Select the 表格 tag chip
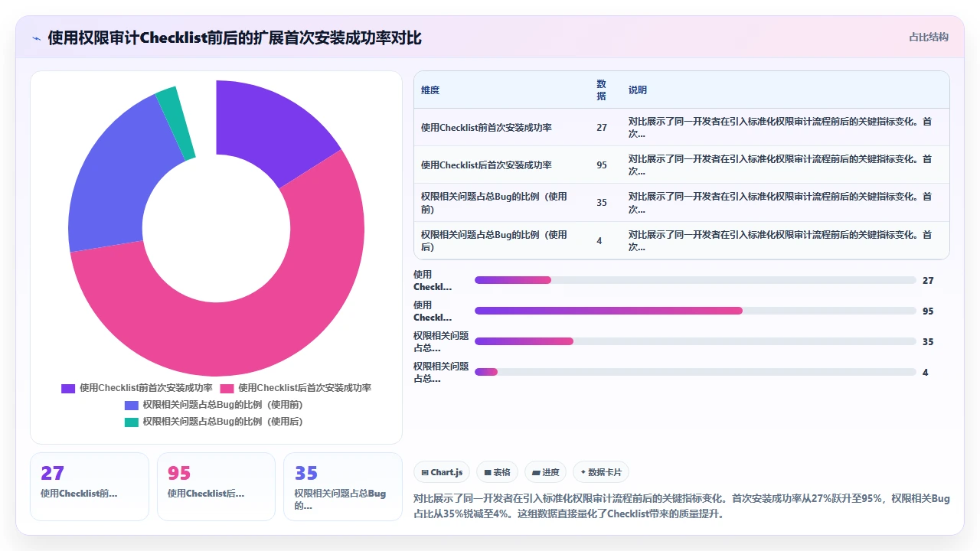980x551 pixels. click(498, 473)
